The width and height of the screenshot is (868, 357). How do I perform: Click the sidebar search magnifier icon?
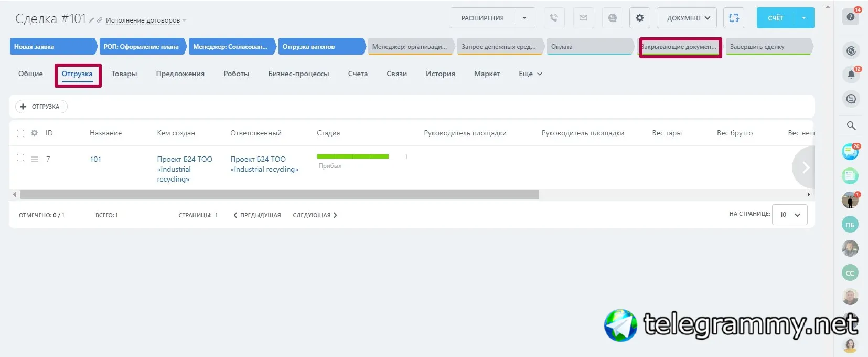coord(851,125)
